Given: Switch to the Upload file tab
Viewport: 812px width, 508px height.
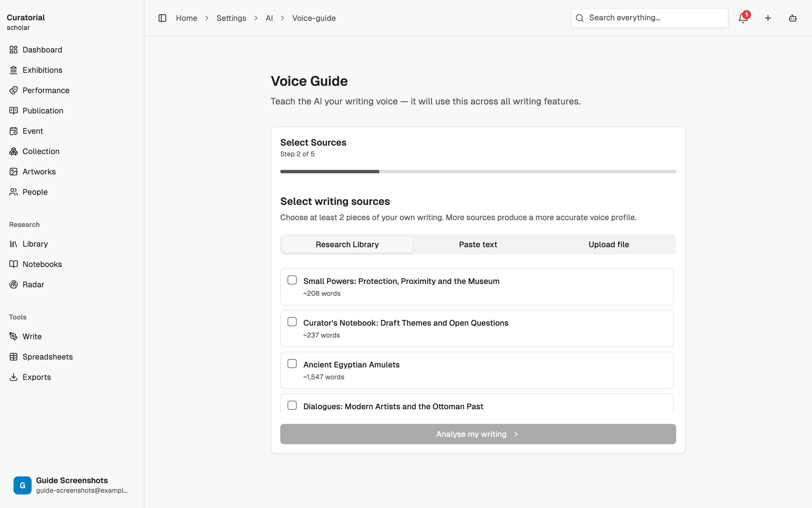Looking at the screenshot, I should pos(609,245).
